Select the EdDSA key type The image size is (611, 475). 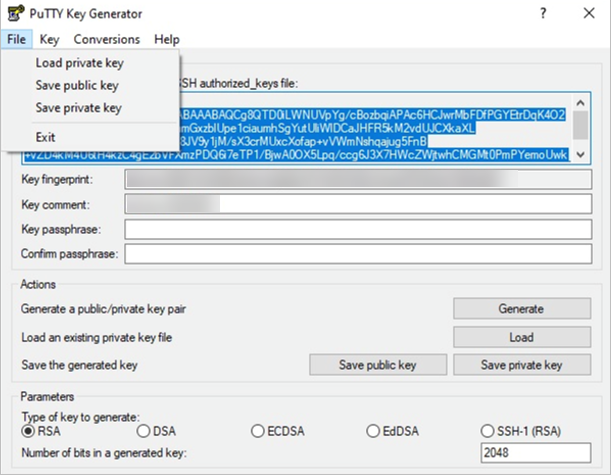tap(392, 431)
